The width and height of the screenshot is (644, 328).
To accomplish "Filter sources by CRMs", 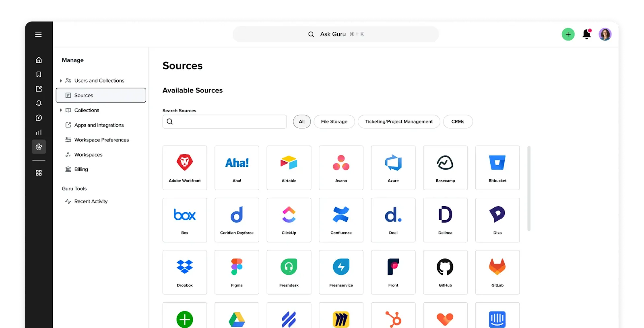I will 458,121.
